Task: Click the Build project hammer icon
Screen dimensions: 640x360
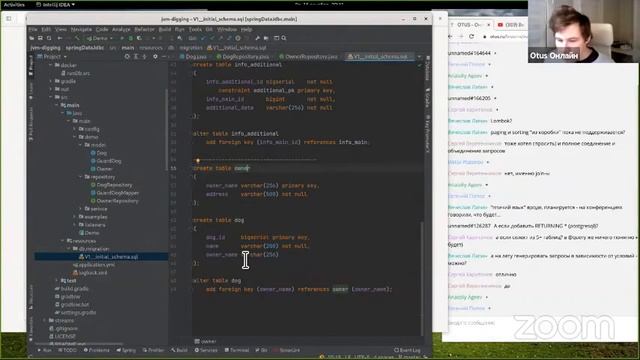Action: click(77, 38)
